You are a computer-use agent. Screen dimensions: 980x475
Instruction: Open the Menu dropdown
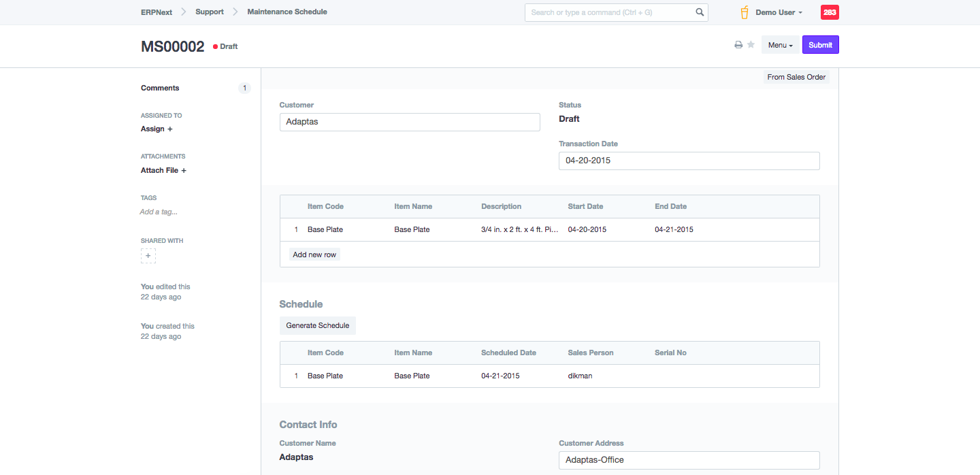click(780, 45)
